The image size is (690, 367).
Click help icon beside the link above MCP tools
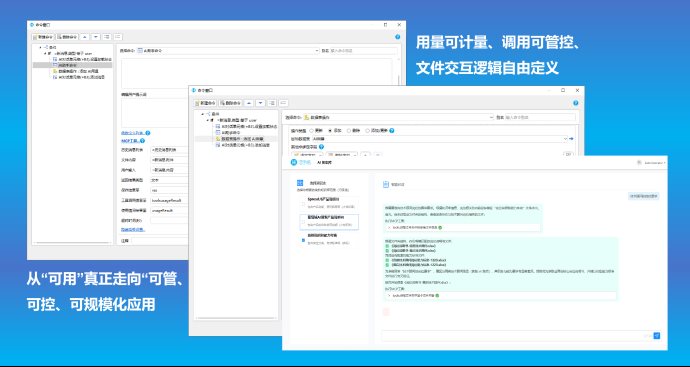point(148,133)
